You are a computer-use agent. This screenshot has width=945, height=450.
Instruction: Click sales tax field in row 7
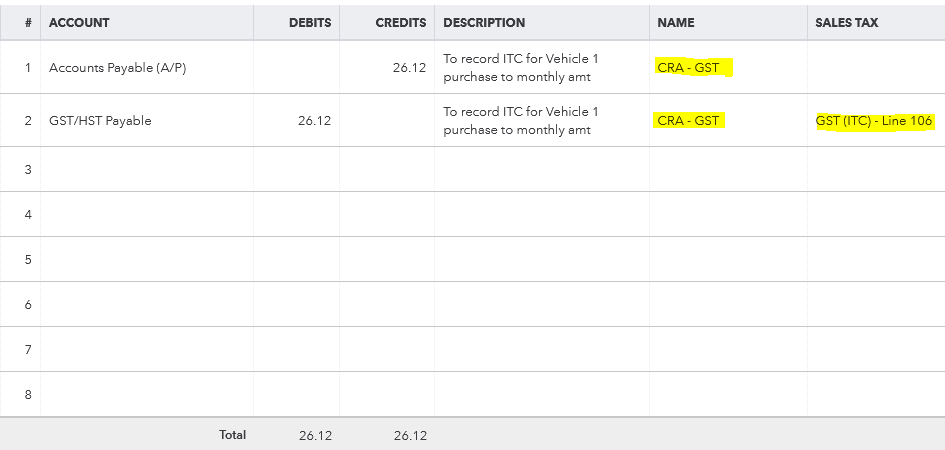point(876,349)
